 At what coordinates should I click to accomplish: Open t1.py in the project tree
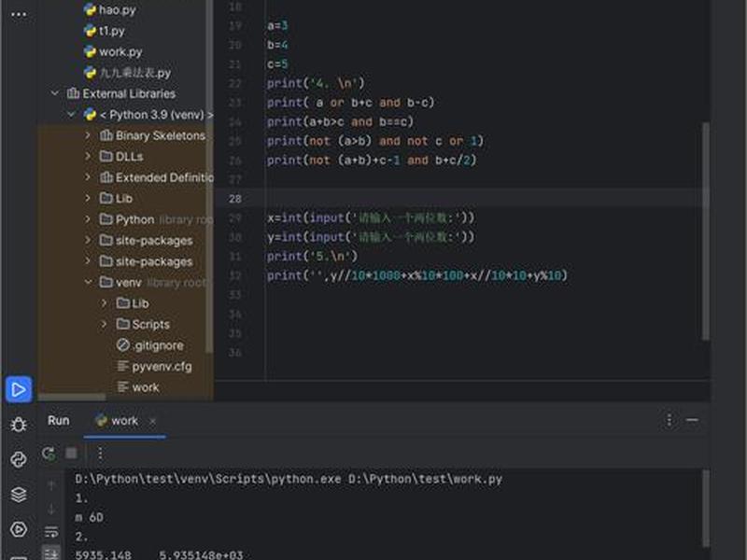pyautogui.click(x=105, y=31)
